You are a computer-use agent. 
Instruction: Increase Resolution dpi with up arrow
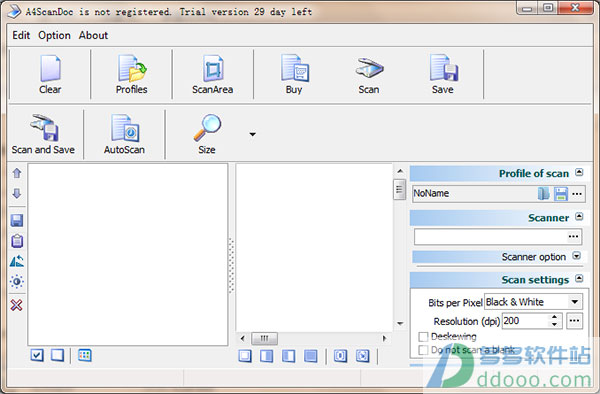point(554,317)
